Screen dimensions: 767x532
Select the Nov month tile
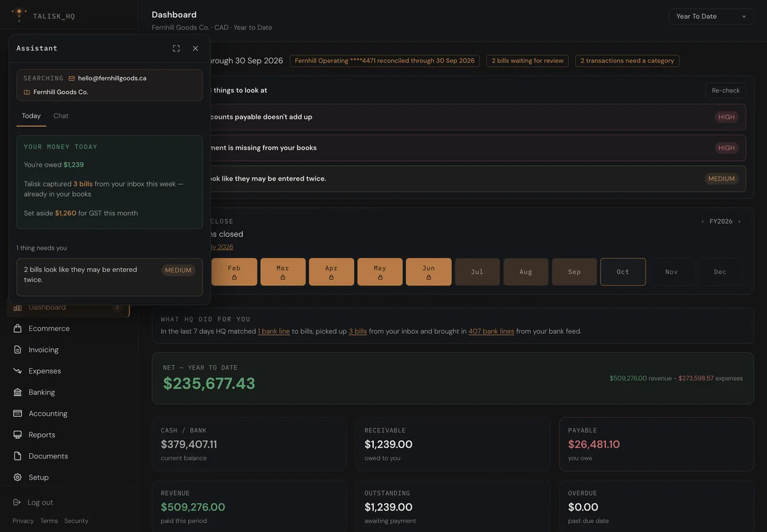pyautogui.click(x=671, y=271)
